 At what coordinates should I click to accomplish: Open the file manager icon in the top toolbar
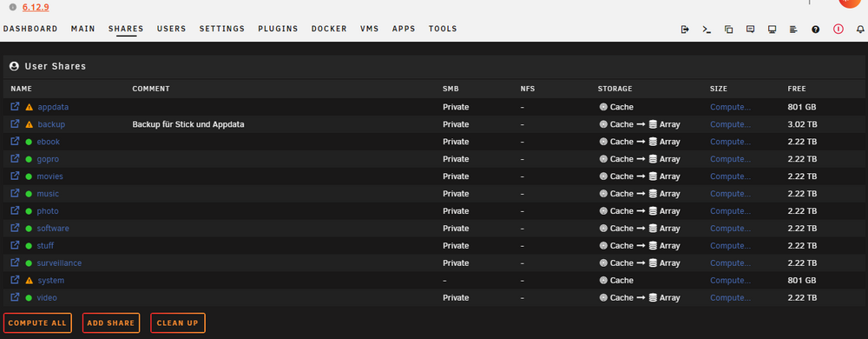[728, 30]
